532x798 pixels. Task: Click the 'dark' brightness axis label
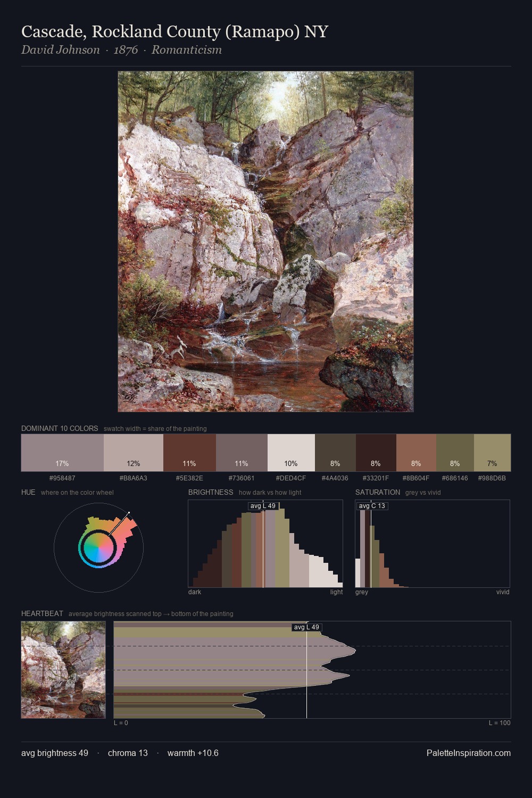[x=195, y=592]
